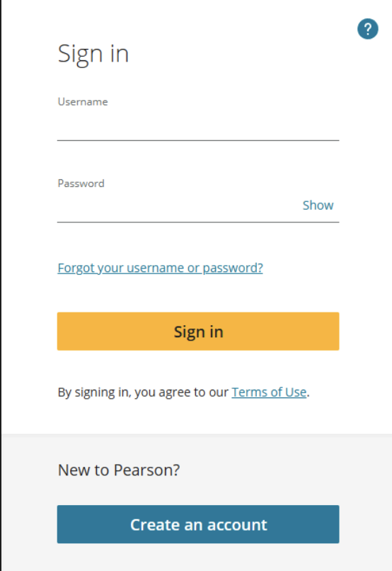This screenshot has height=571, width=392.
Task: Register using the blue Create an account button
Action: pos(198,524)
